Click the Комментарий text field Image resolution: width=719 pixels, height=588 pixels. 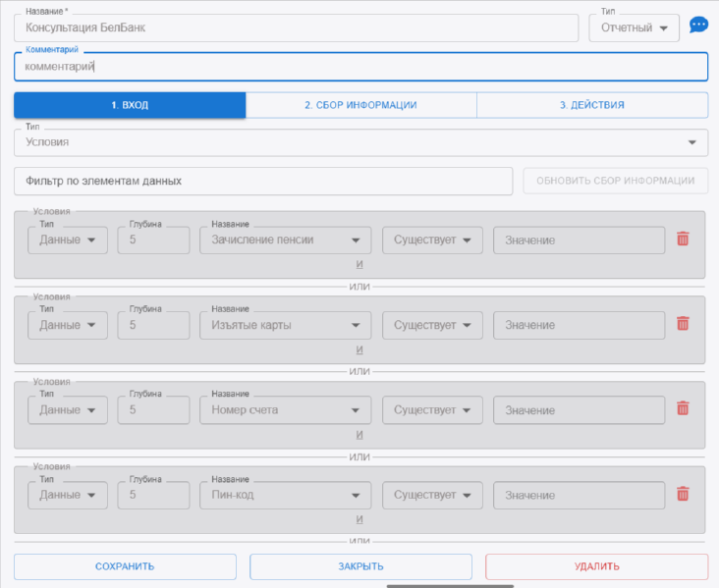point(360,67)
